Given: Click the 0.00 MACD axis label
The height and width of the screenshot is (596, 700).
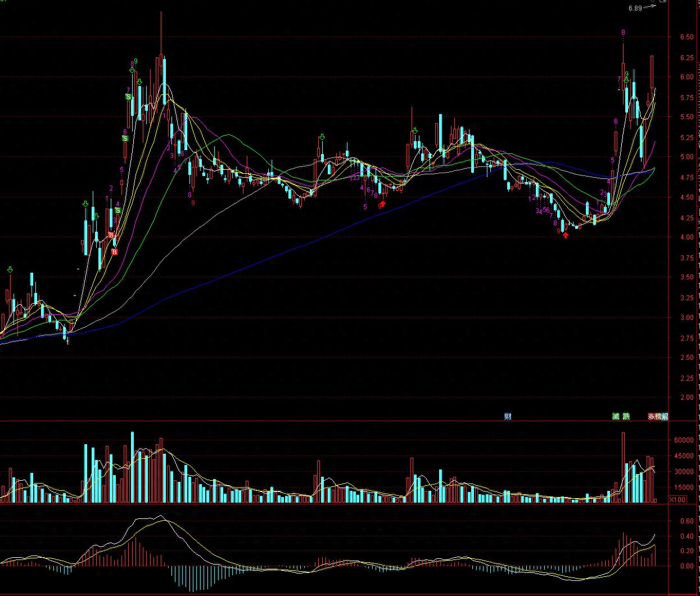Looking at the screenshot, I should 686,566.
